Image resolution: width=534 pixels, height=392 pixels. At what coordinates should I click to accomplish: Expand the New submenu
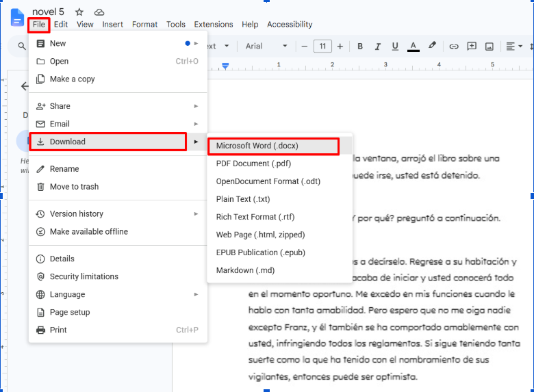tap(118, 44)
